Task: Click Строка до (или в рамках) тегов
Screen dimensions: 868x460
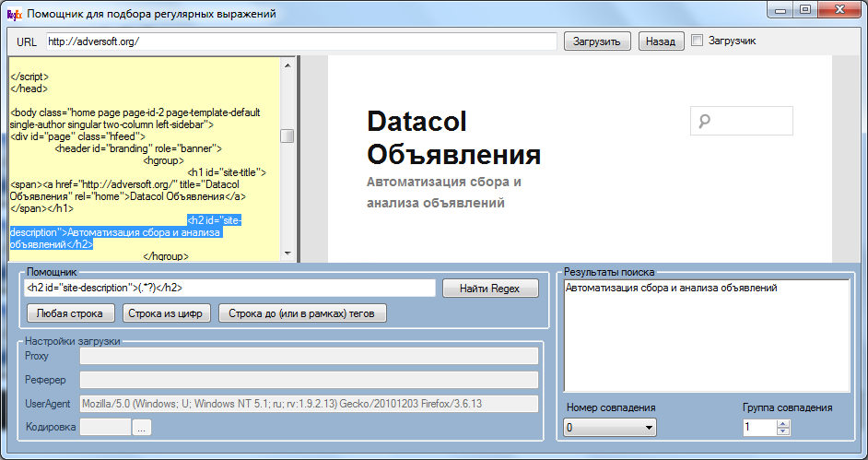Action: (x=302, y=313)
